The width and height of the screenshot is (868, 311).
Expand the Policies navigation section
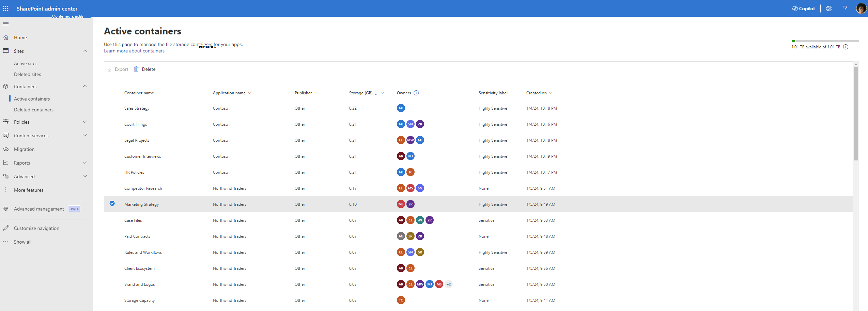pos(85,122)
